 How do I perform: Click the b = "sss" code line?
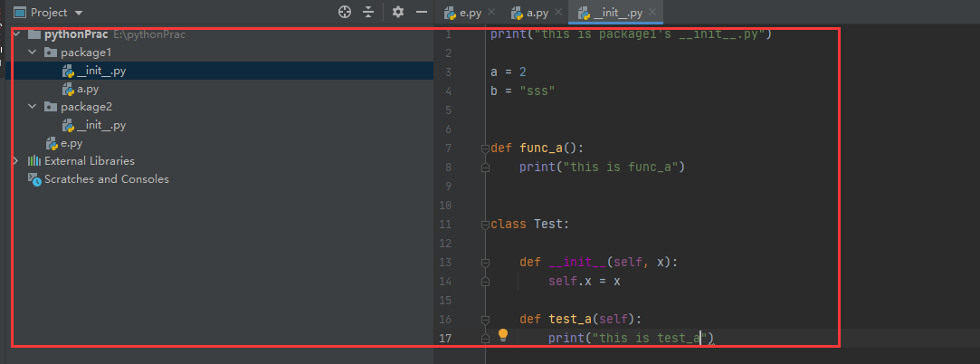point(523,91)
